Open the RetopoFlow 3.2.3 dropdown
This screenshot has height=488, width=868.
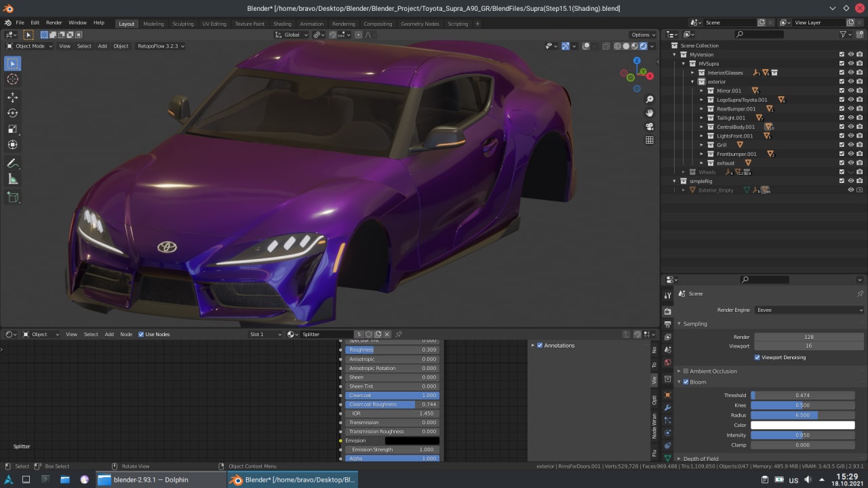pos(161,46)
